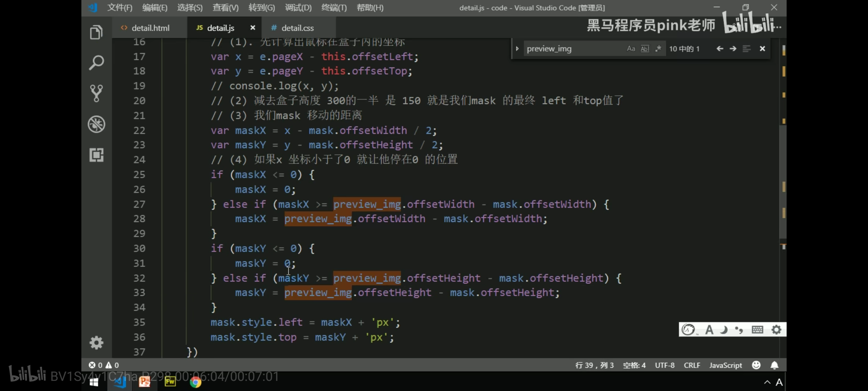
Task: Open the Explorer files icon in activity bar
Action: 96,33
